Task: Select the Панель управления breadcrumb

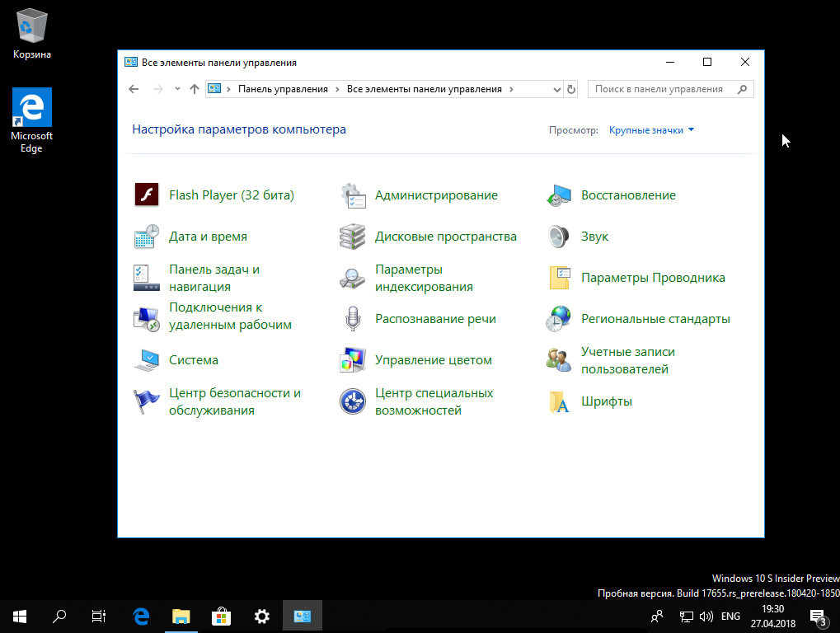Action: 283,89
